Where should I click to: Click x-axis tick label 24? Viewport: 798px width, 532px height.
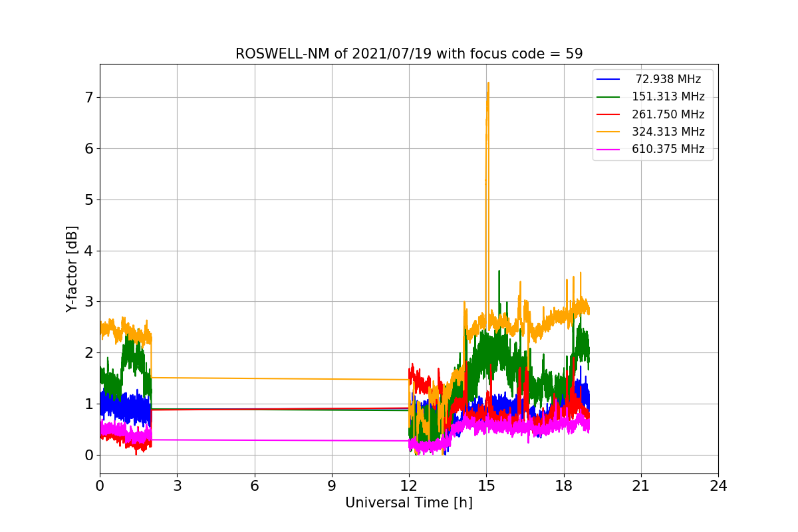[718, 486]
